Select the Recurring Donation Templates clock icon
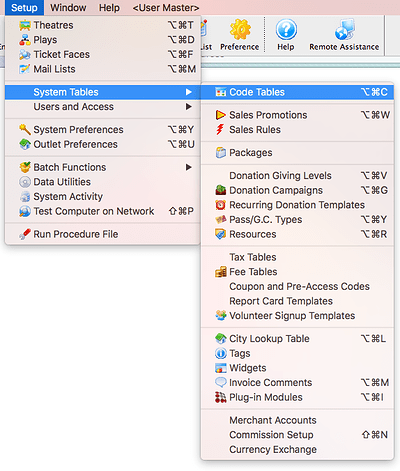The height and width of the screenshot is (471, 400). [220, 205]
